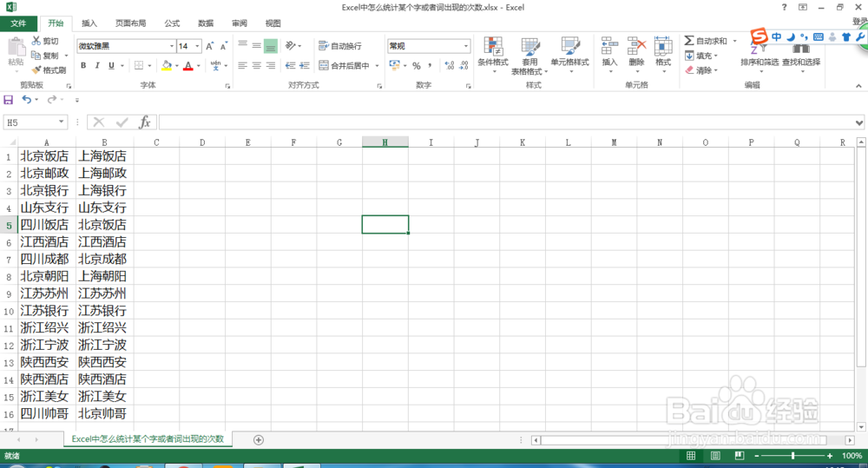Toggle Wrap Text (自动换行)
This screenshot has width=868, height=468.
pyautogui.click(x=340, y=45)
